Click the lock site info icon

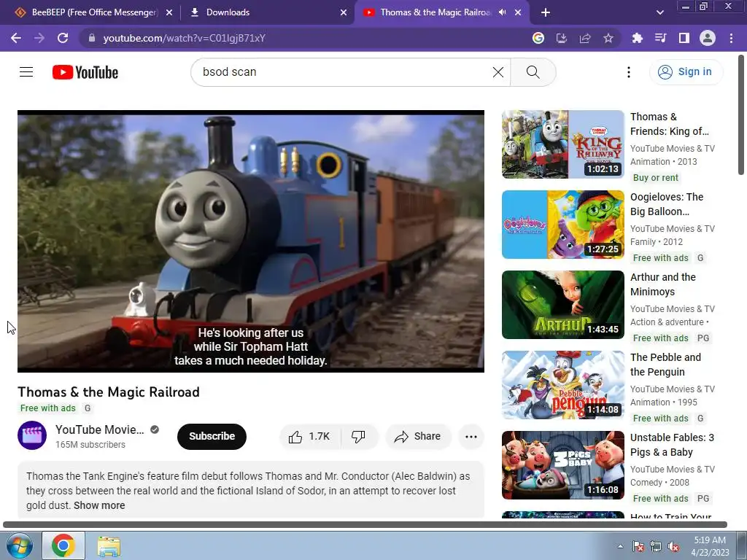tap(93, 38)
